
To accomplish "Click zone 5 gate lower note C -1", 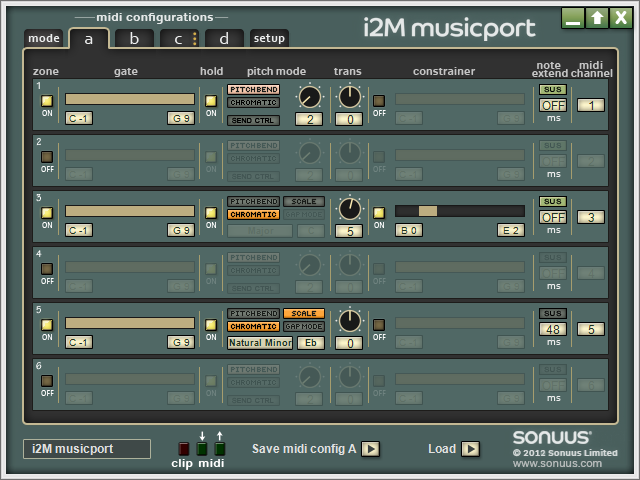I will (x=79, y=342).
